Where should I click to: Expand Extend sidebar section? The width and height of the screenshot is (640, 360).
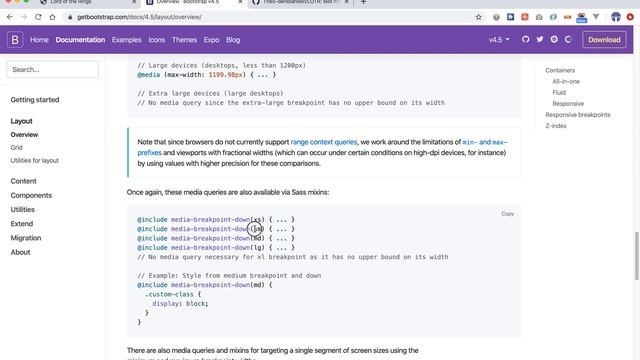(x=22, y=224)
